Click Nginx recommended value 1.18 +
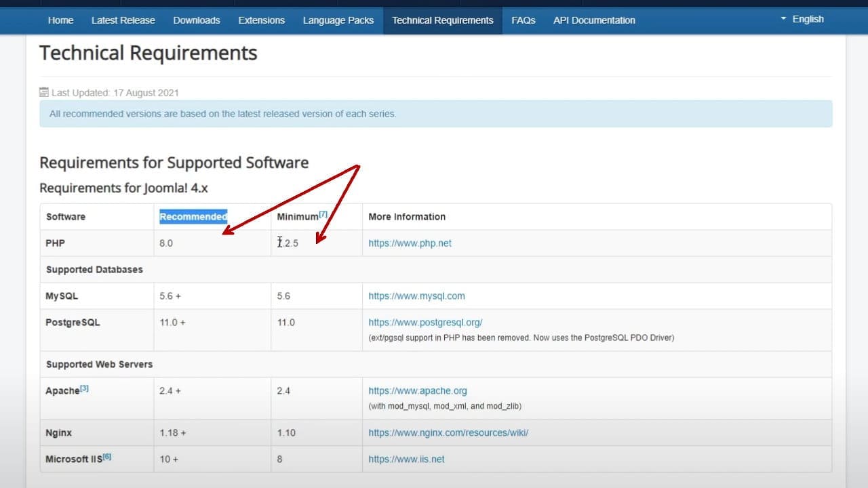Viewport: 868px width, 488px height. coord(173,432)
